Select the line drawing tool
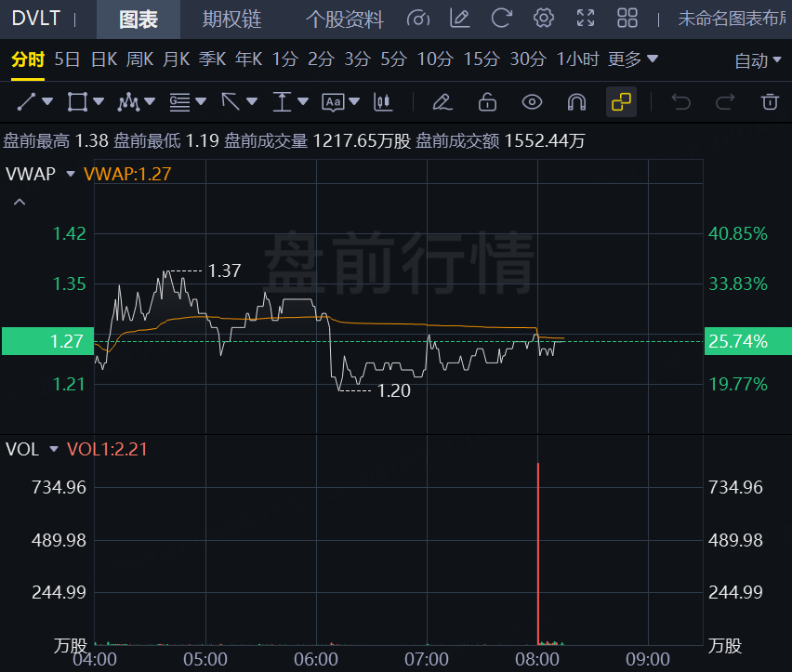 point(26,102)
